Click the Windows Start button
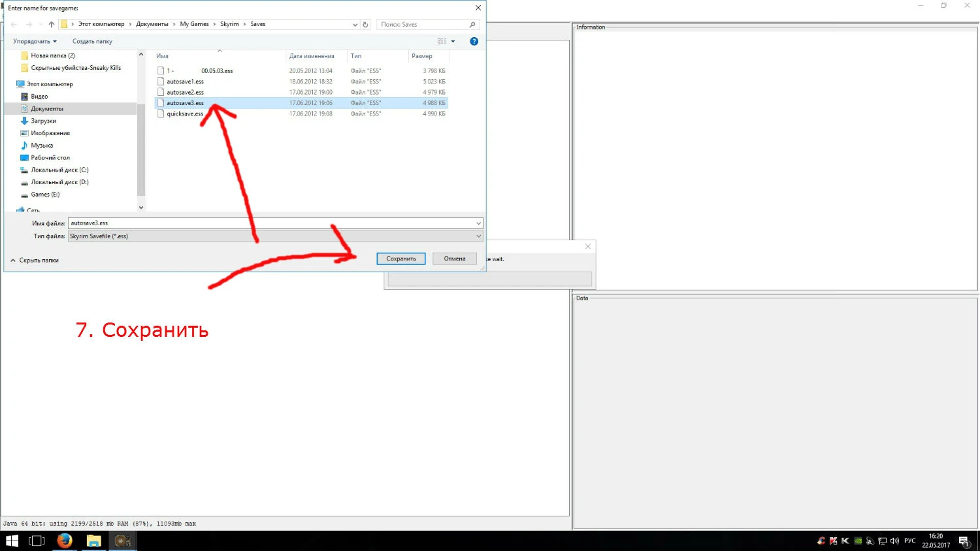 11,541
